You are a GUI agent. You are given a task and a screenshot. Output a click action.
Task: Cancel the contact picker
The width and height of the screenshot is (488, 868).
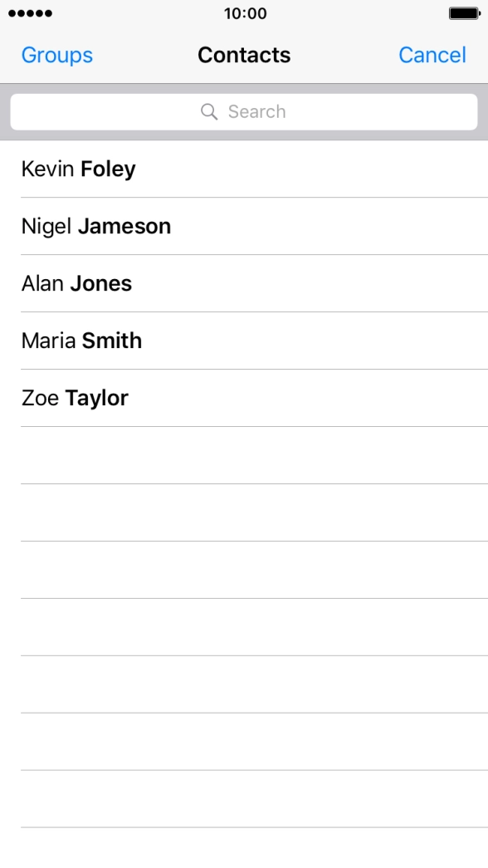(x=432, y=55)
